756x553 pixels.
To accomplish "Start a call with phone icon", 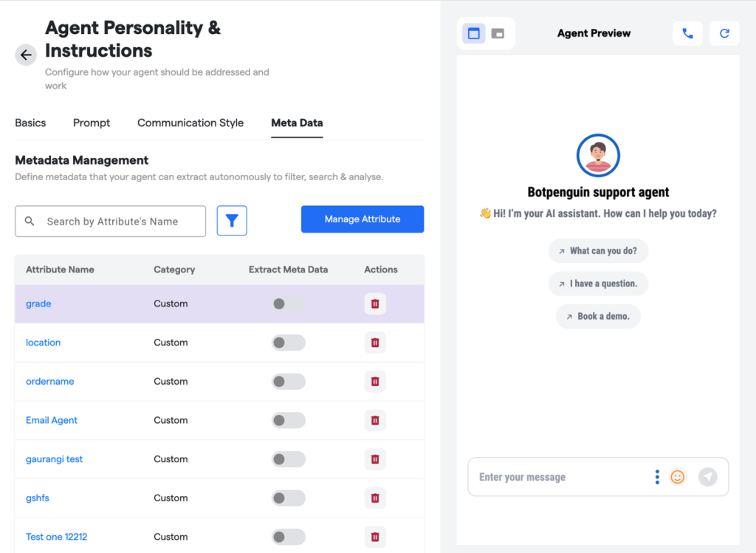I will click(x=687, y=33).
